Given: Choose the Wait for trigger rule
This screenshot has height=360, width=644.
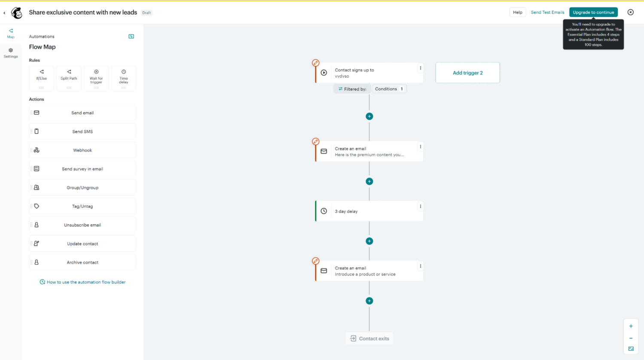Looking at the screenshot, I should pos(96,78).
